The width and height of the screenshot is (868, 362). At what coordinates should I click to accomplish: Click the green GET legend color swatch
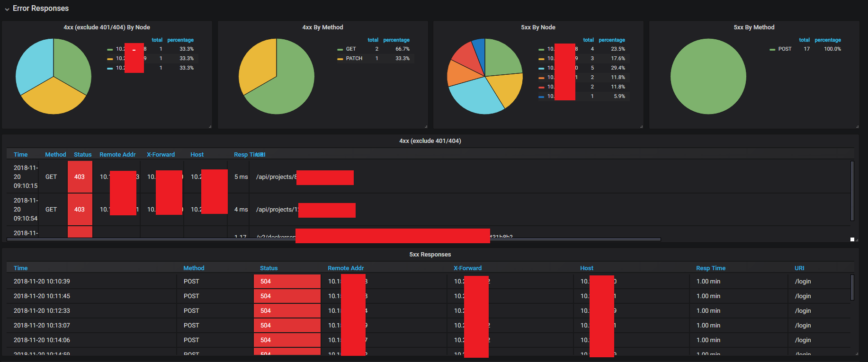click(340, 49)
